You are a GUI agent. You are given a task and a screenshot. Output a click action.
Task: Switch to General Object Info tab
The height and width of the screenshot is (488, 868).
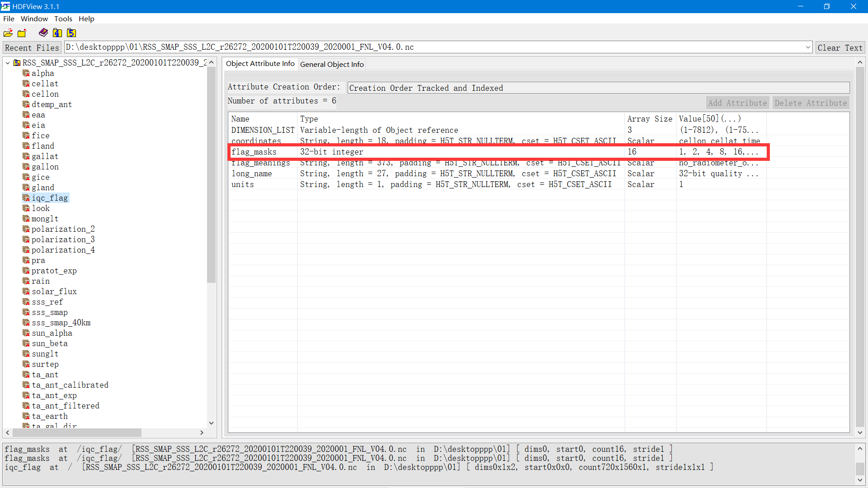[331, 64]
